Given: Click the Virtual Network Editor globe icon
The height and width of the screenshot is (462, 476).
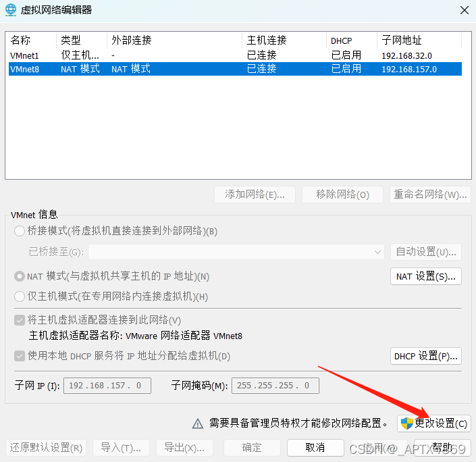Looking at the screenshot, I should (x=11, y=10).
